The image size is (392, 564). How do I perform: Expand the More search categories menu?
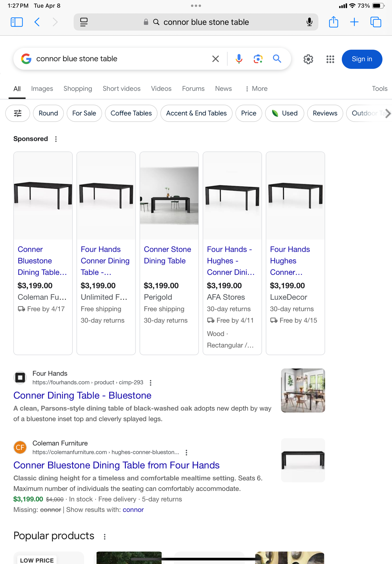tap(256, 89)
